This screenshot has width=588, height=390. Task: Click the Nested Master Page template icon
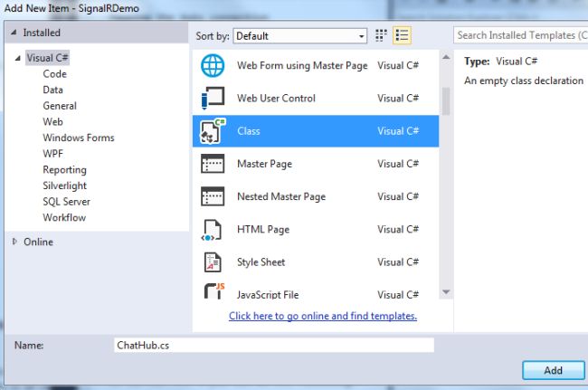(213, 196)
